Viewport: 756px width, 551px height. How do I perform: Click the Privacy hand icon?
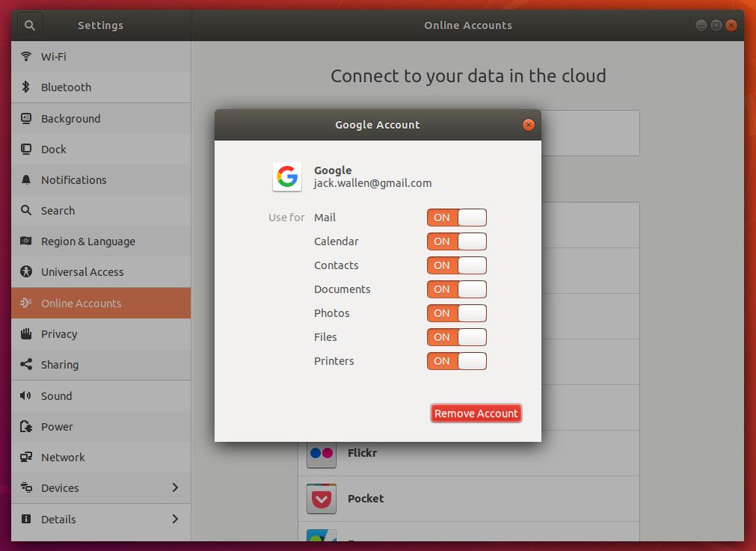pyautogui.click(x=26, y=333)
